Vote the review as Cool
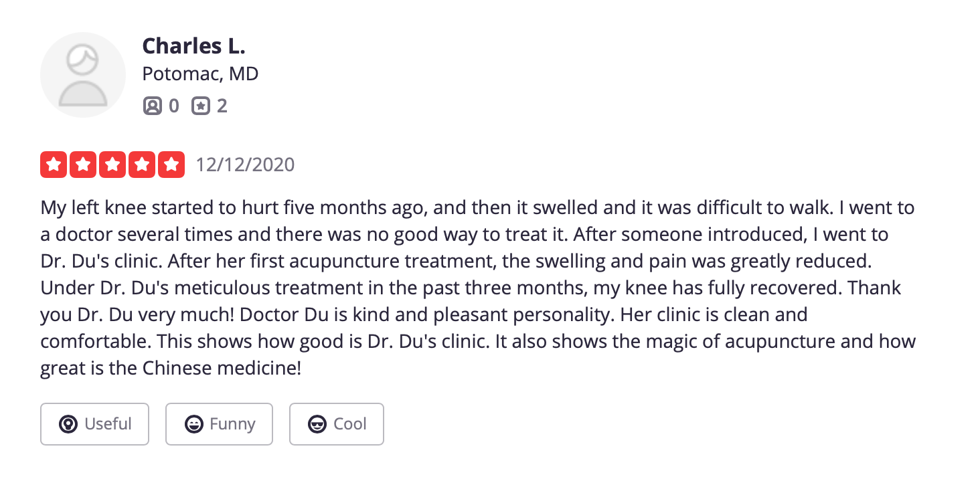This screenshot has width=980, height=487. 336,424
